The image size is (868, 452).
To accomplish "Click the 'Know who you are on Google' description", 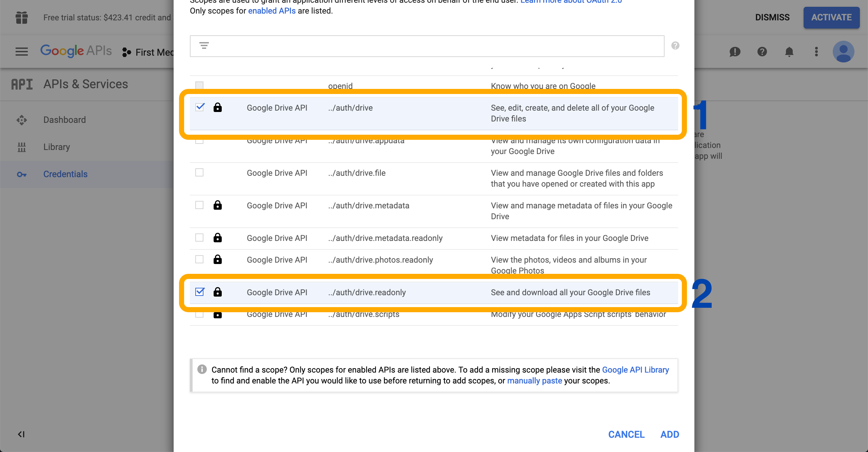I will click(543, 86).
